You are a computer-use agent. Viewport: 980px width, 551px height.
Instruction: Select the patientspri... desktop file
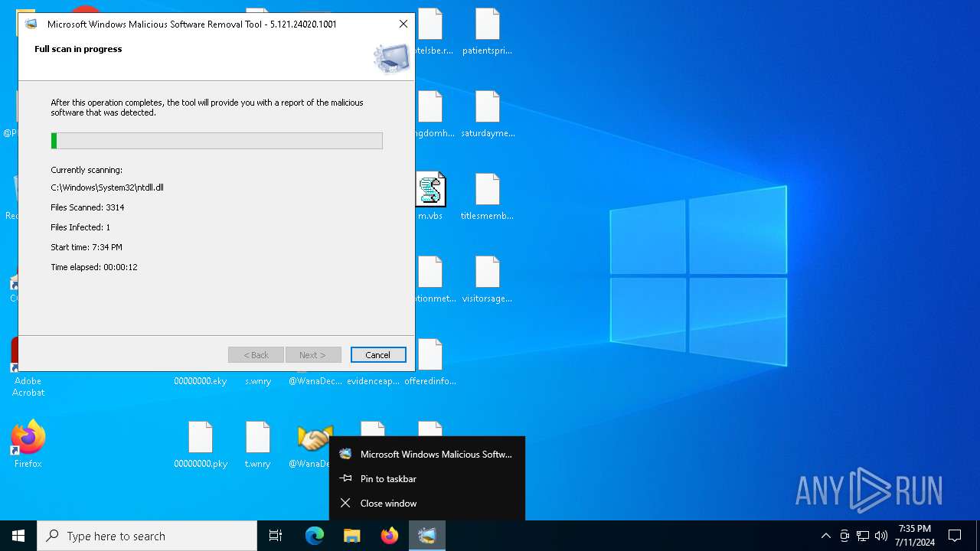[x=488, y=32]
